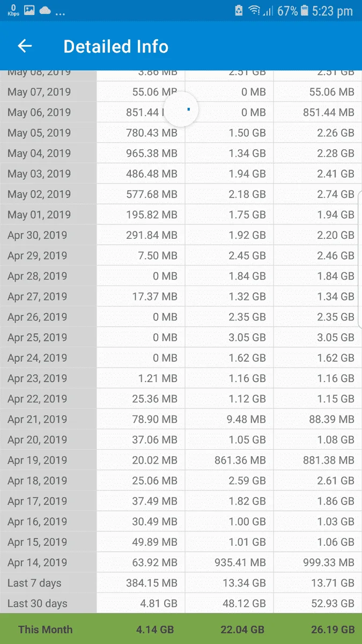Select the Apr 14, 2019 row
362x644 pixels.
pos(181,562)
